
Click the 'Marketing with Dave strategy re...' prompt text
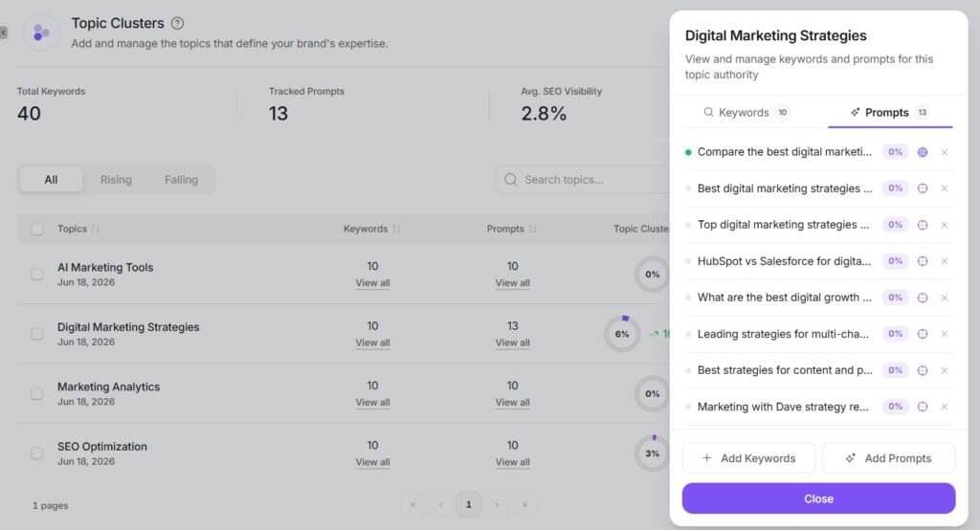[x=783, y=407]
